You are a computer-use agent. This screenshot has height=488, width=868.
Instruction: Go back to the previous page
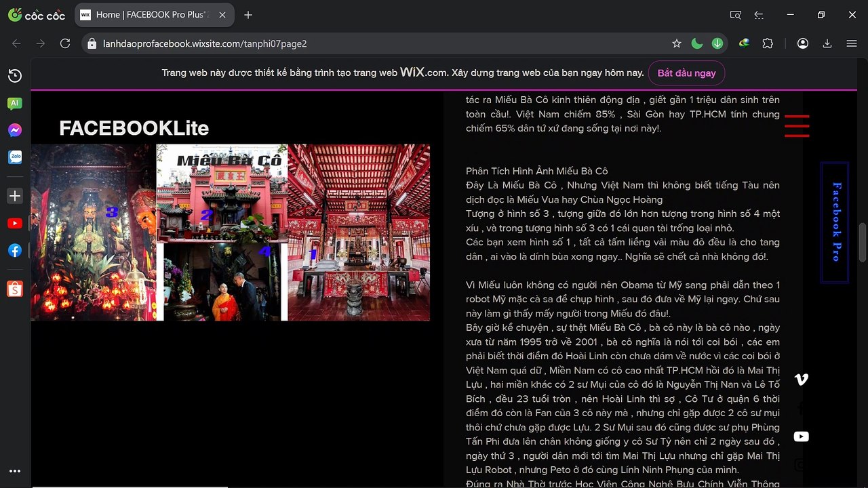tap(17, 43)
